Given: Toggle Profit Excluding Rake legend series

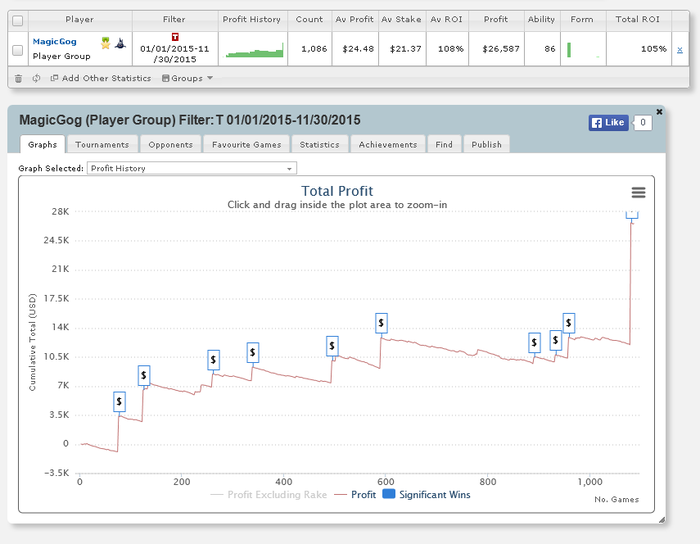Looking at the screenshot, I should click(x=268, y=494).
